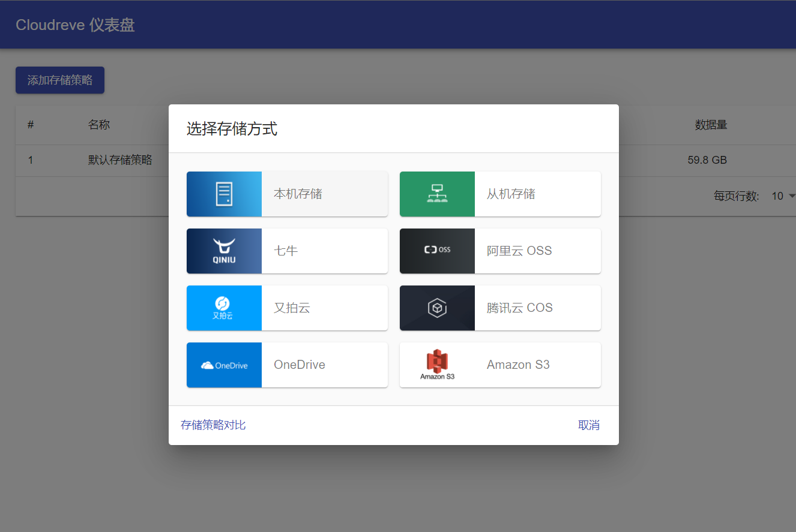Click the Qiniu bull logo
This screenshot has width=796, height=532.
click(x=224, y=251)
